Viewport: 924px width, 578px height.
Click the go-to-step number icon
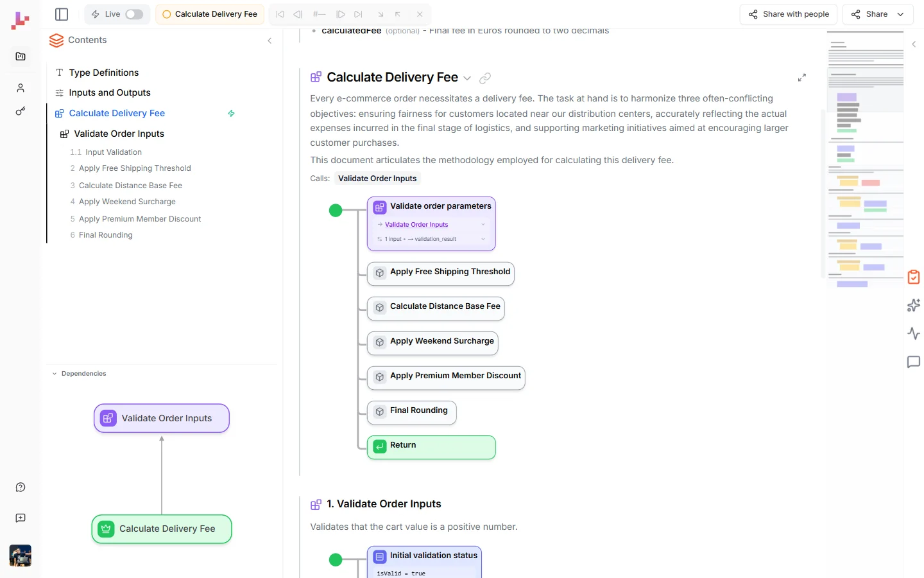point(319,14)
